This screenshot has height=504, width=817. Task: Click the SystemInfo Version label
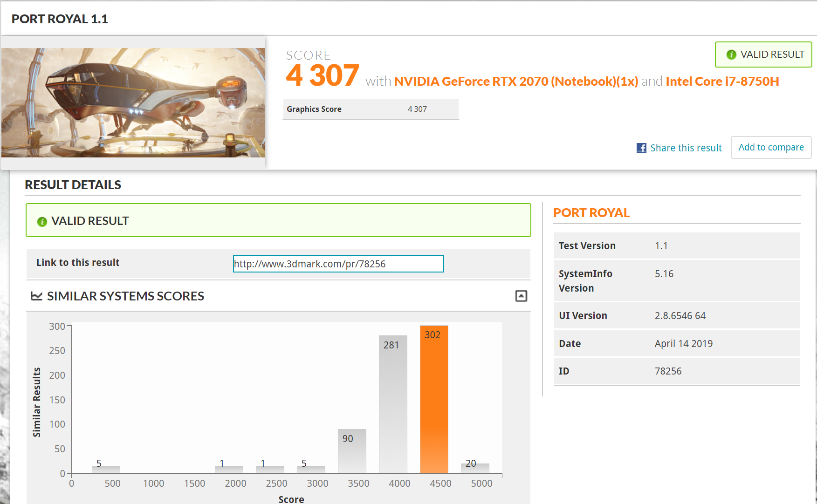tap(585, 281)
